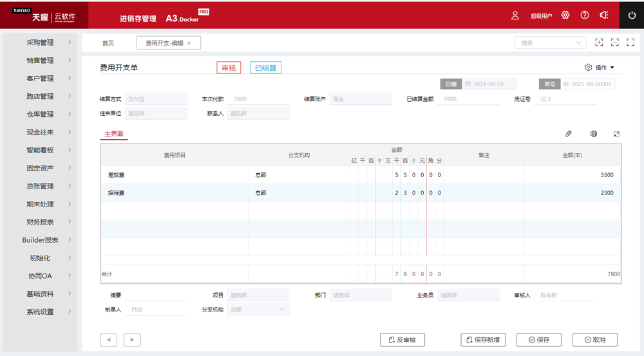The image size is (644, 356).
Task: Toggle fullscreen with empty frame icon
Action: click(x=630, y=42)
